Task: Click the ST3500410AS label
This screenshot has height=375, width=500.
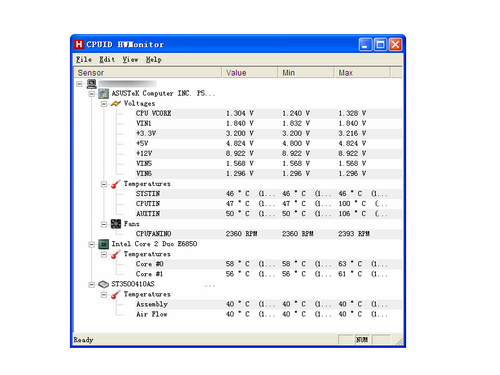Action: (x=133, y=284)
